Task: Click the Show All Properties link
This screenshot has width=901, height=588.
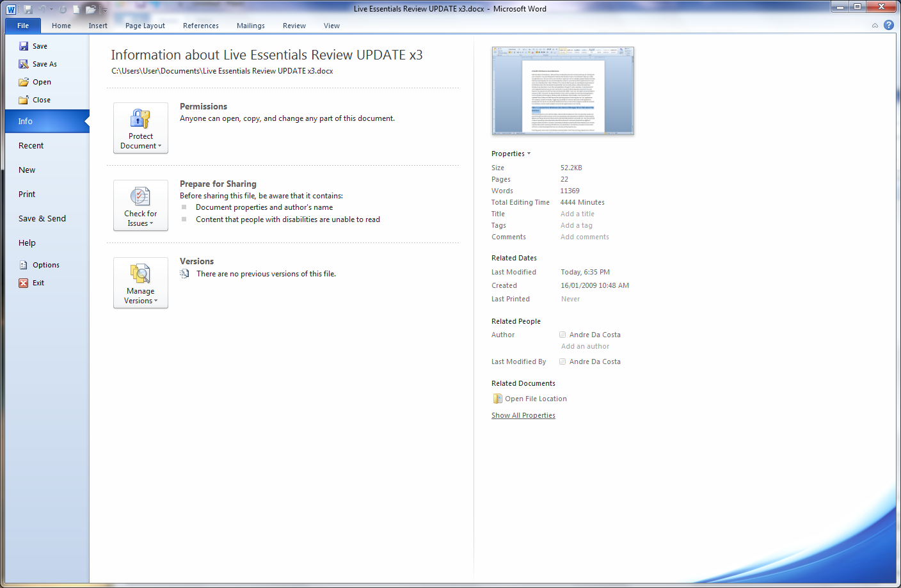Action: (x=523, y=415)
